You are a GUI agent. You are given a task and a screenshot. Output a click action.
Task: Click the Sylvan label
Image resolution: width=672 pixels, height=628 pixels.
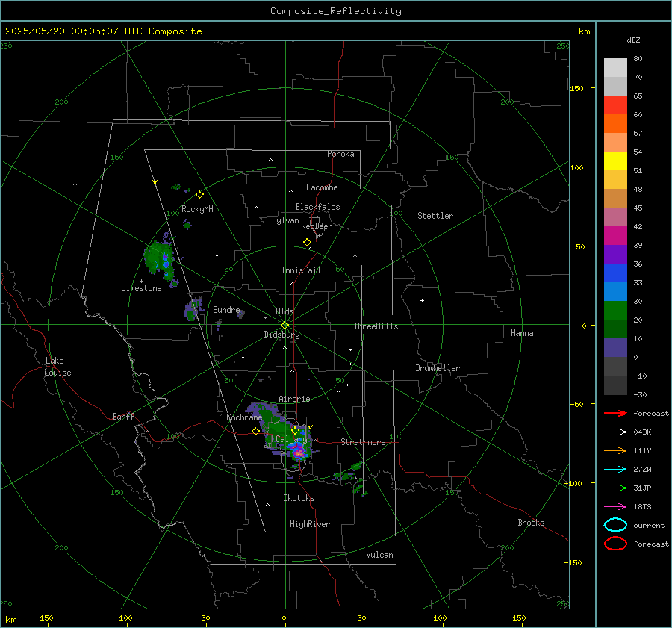point(285,220)
